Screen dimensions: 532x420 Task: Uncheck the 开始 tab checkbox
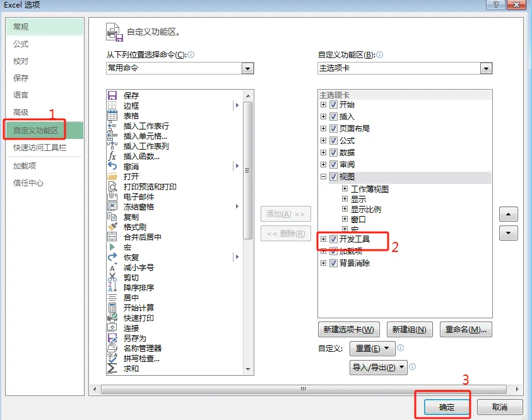(333, 105)
